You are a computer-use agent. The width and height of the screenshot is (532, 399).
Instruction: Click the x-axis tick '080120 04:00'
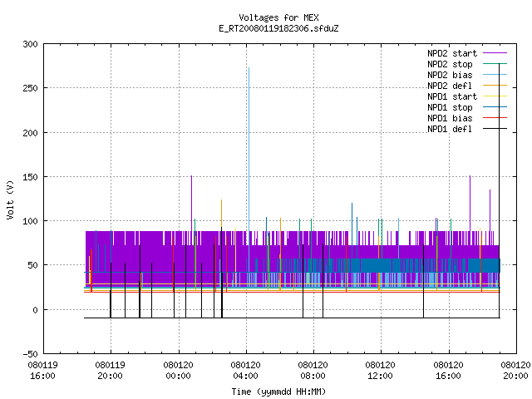coord(246,371)
